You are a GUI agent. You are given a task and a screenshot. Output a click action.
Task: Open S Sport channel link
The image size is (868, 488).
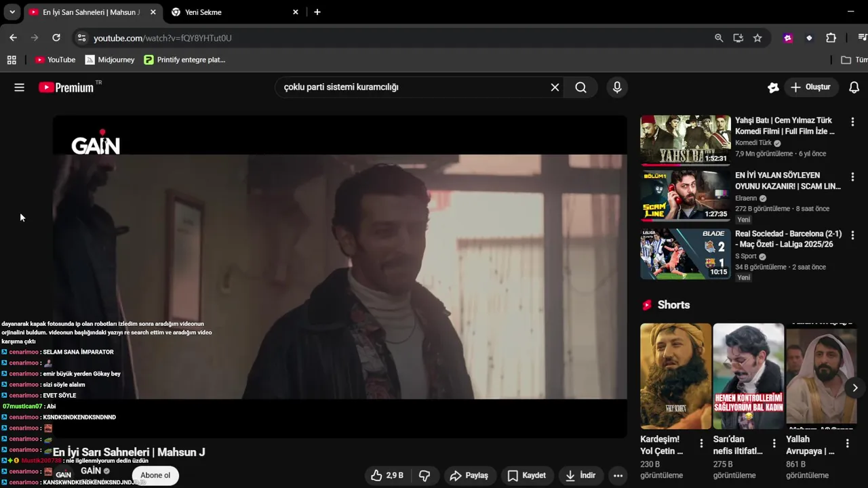[746, 256]
